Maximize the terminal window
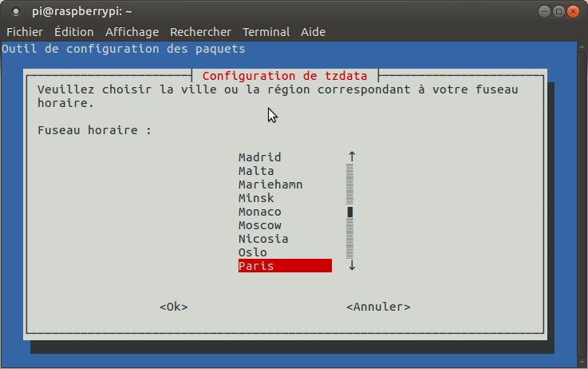Image resolution: width=588 pixels, height=369 pixels. tap(558, 12)
